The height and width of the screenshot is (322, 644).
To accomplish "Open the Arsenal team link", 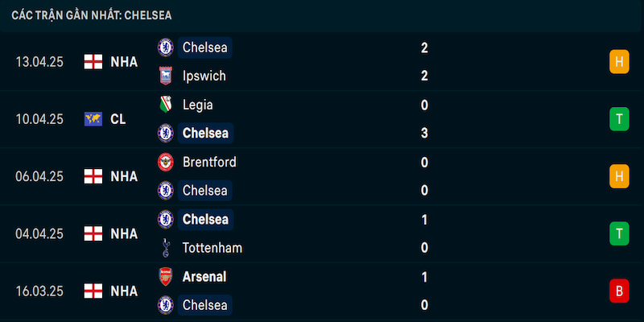I will point(204,277).
